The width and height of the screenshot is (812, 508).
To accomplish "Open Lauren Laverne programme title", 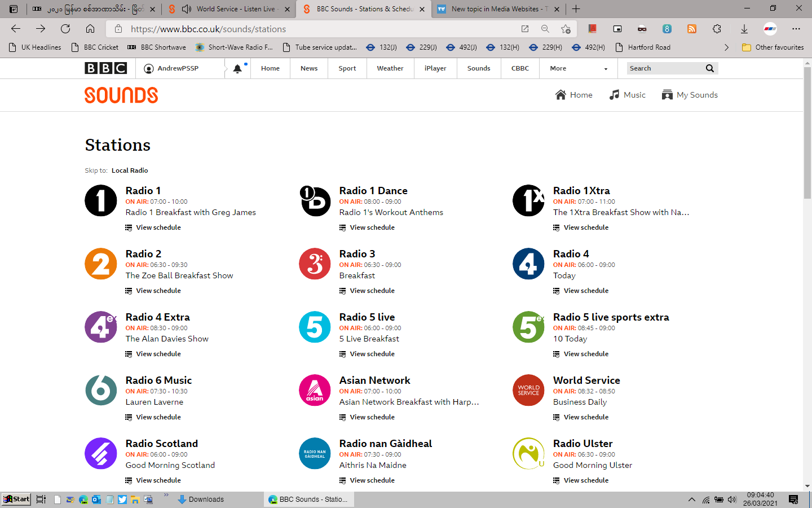I will point(154,402).
